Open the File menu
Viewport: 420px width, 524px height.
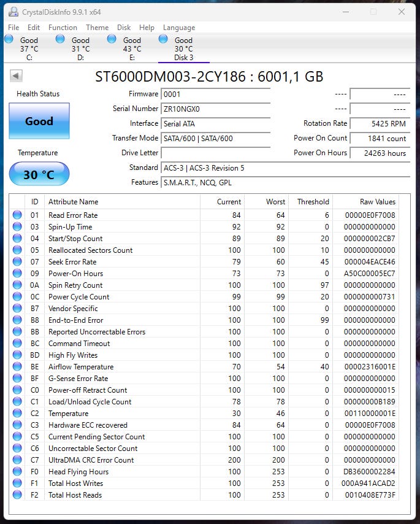pyautogui.click(x=13, y=28)
